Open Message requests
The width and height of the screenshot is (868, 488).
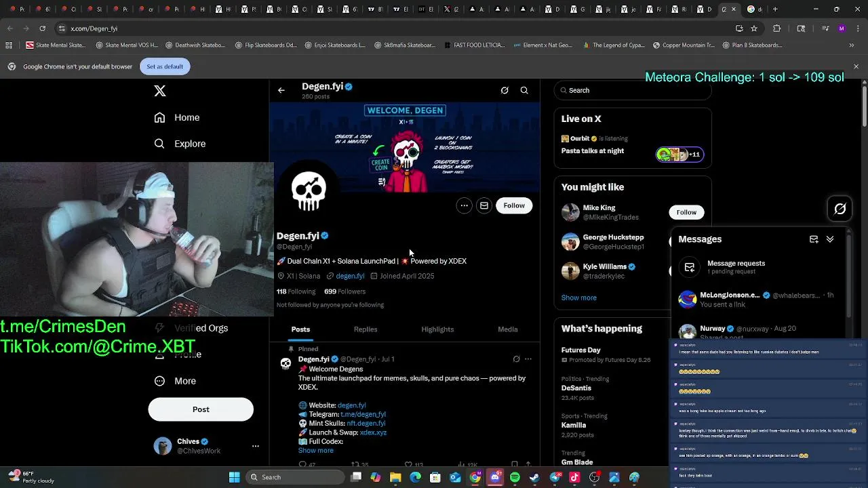[x=759, y=267]
